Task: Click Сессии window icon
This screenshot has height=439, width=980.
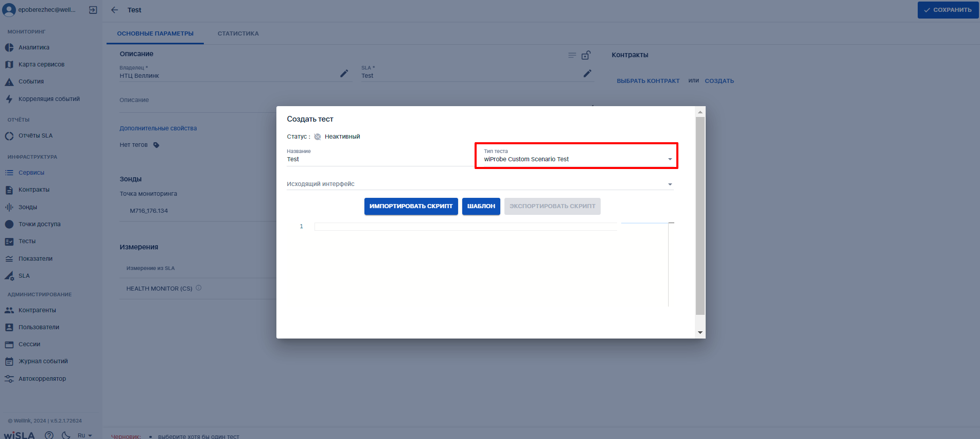Action: click(9, 344)
